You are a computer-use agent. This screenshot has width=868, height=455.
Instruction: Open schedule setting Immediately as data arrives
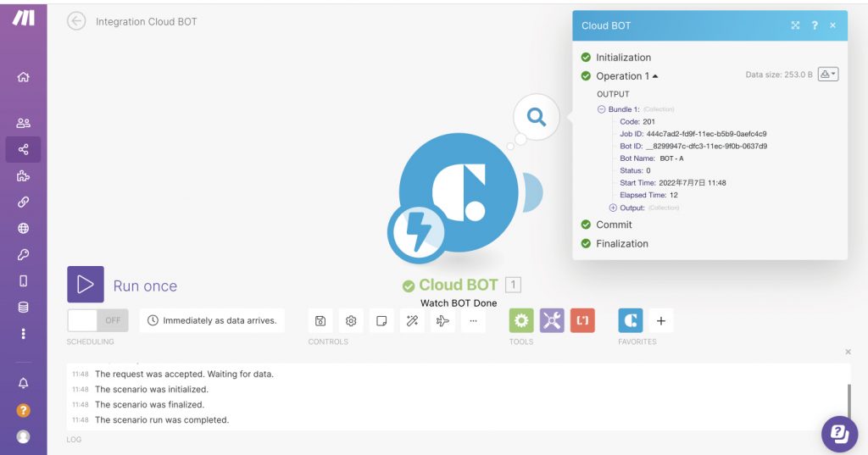point(212,320)
